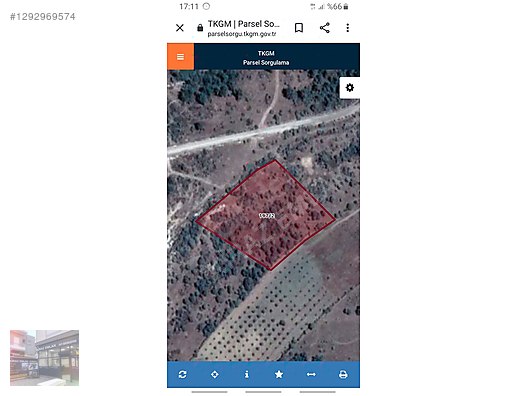The width and height of the screenshot is (528, 396).
Task: Tap the lock icon beside the URL
Action: (x=200, y=28)
